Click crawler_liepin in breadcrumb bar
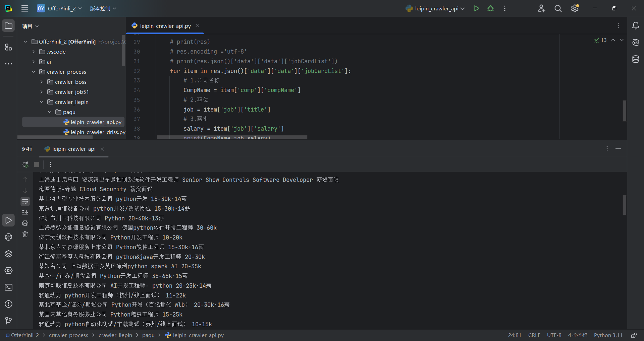The height and width of the screenshot is (341, 644). click(x=115, y=335)
